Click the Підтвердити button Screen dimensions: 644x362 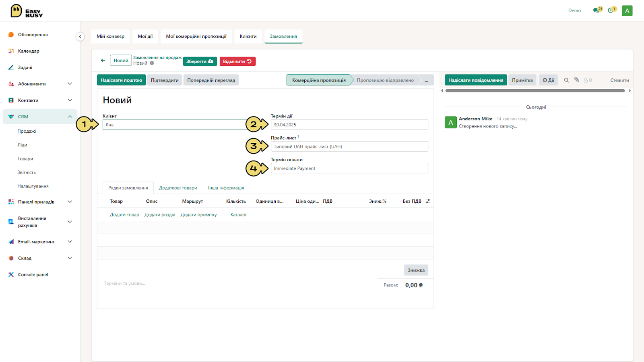click(165, 80)
